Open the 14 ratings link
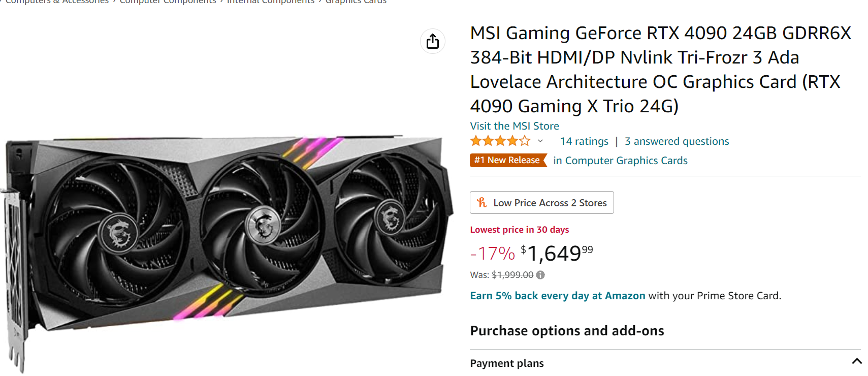This screenshot has width=868, height=376. tap(584, 141)
